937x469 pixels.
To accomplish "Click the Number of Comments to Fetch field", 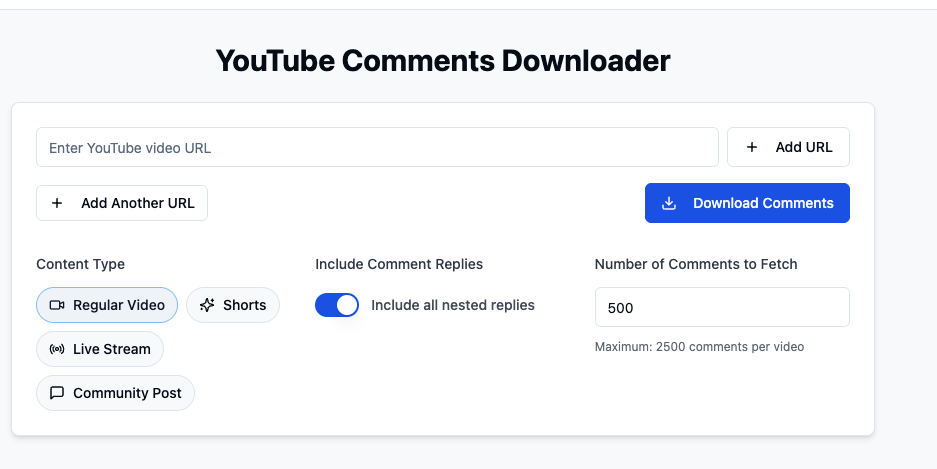I will pyautogui.click(x=721, y=308).
